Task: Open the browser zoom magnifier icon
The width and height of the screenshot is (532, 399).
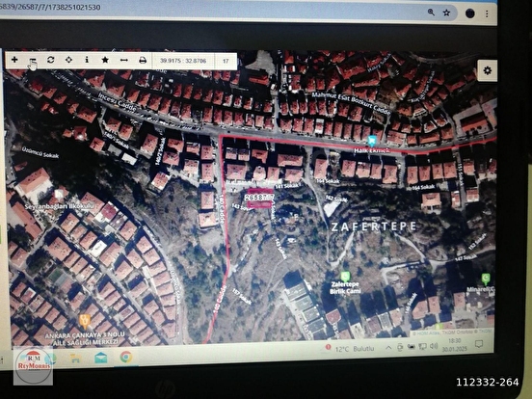Action: point(431,13)
